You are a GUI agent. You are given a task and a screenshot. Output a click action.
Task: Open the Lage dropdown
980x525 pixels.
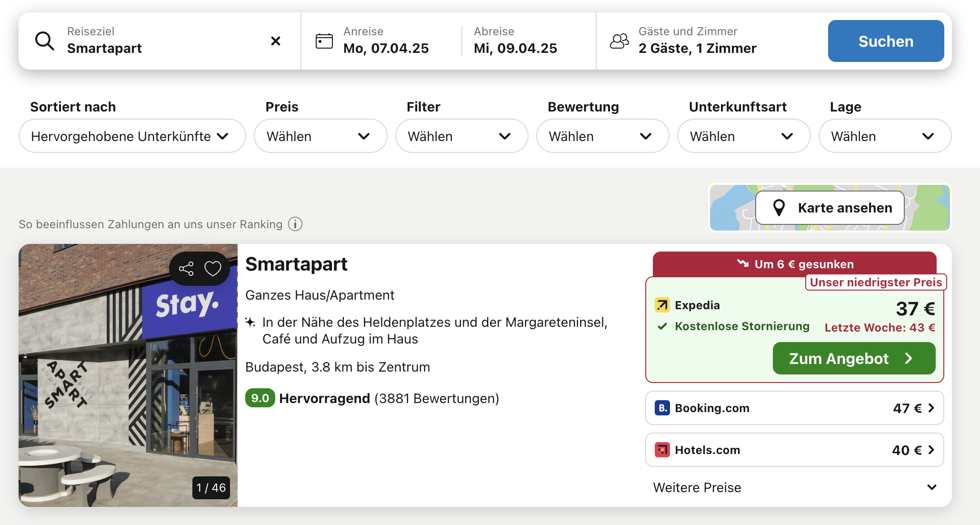pyautogui.click(x=885, y=136)
